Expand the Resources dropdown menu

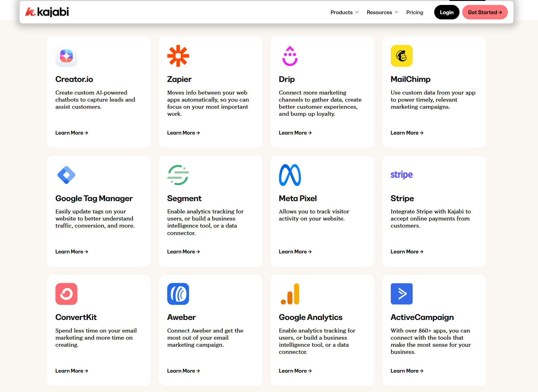382,12
